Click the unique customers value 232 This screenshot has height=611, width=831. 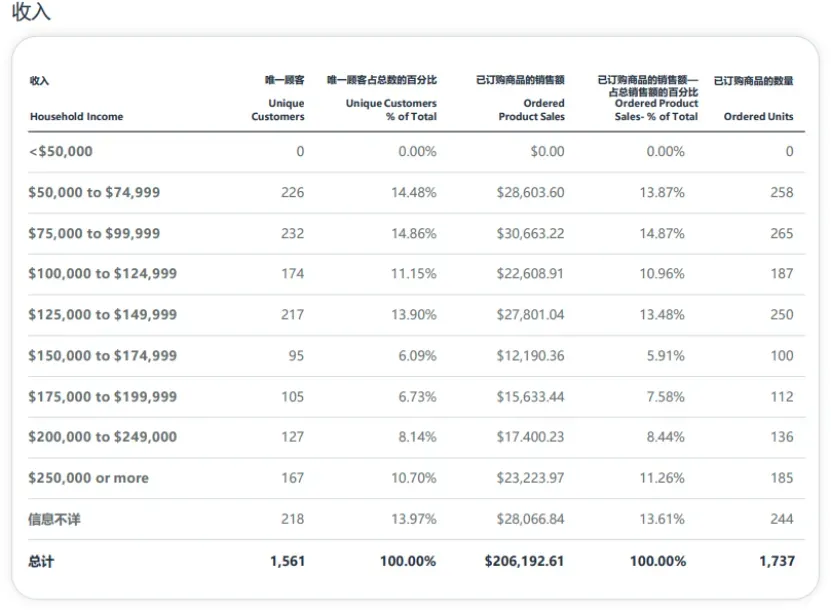point(293,233)
